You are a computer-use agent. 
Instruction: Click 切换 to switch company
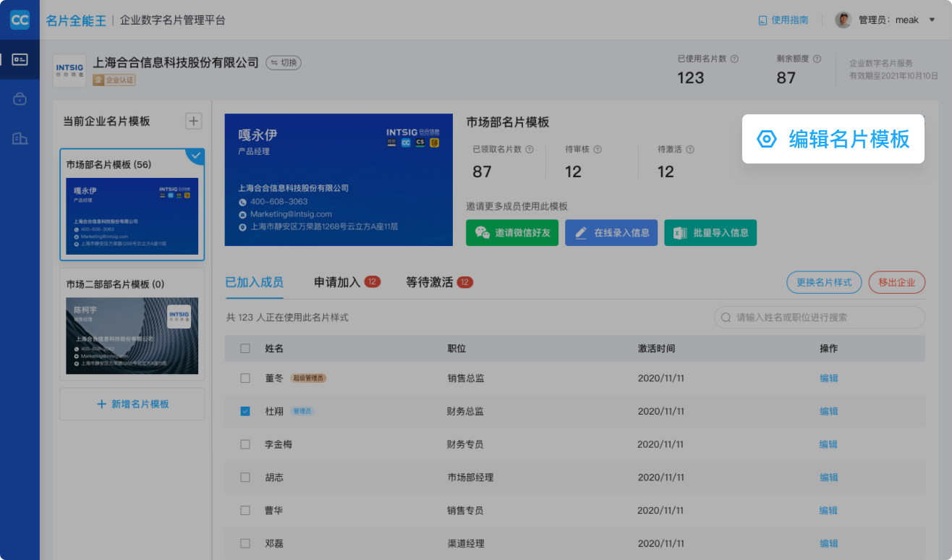click(284, 63)
